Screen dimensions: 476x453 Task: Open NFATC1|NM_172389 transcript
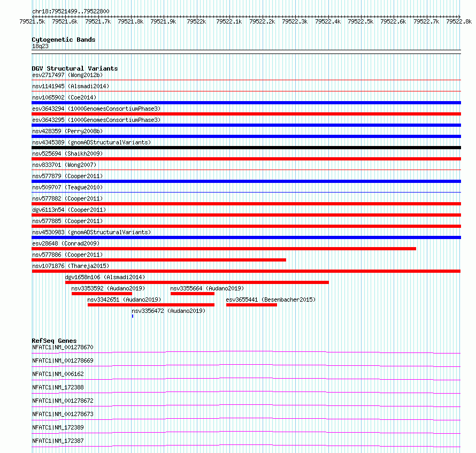pyautogui.click(x=58, y=427)
